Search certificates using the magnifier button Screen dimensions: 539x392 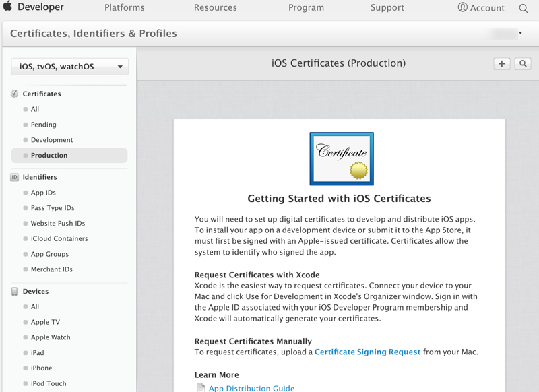[x=523, y=63]
